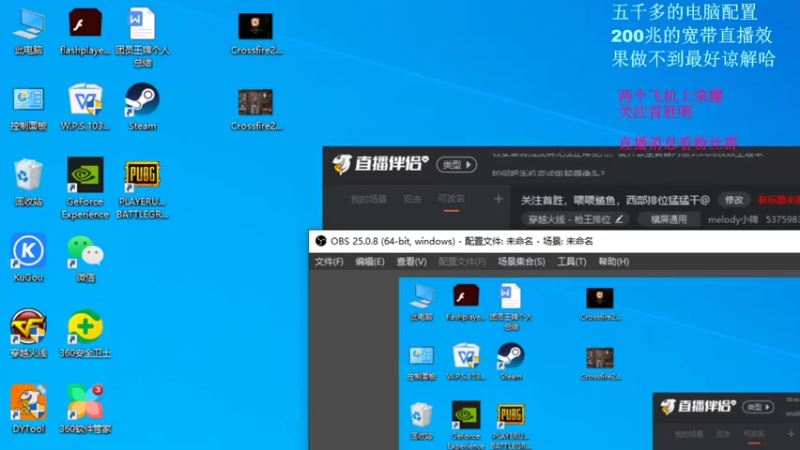The width and height of the screenshot is (800, 450).
Task: Expand the 类型 selector in the 直播伴侣 window above OBS
Action: [x=457, y=165]
